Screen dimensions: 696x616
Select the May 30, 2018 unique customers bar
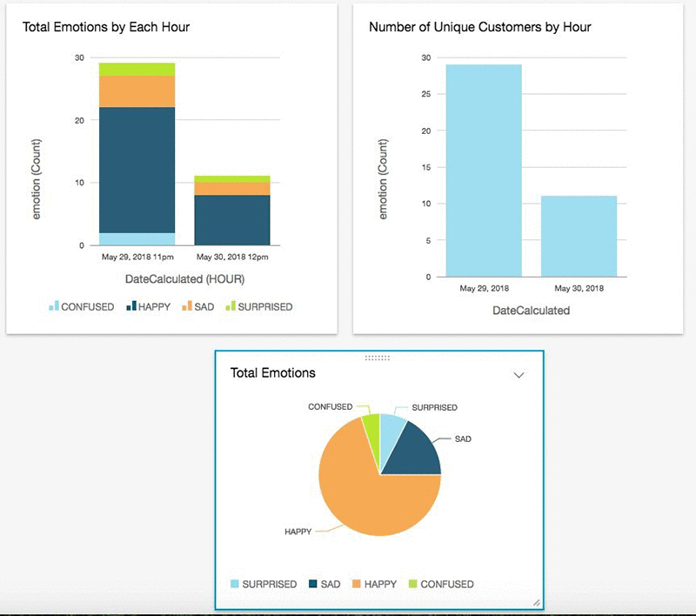click(x=579, y=236)
